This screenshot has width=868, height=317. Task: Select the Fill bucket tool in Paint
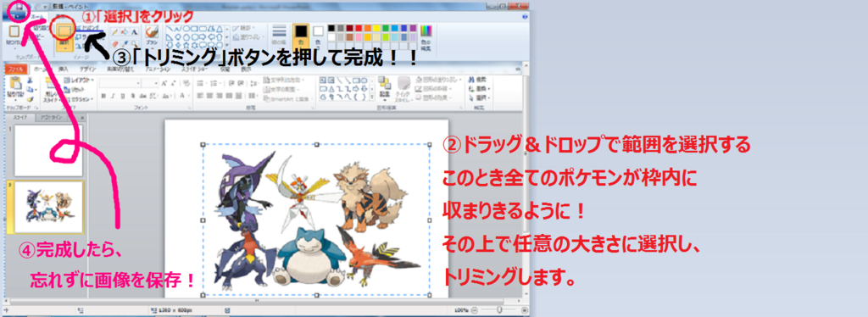[125, 32]
